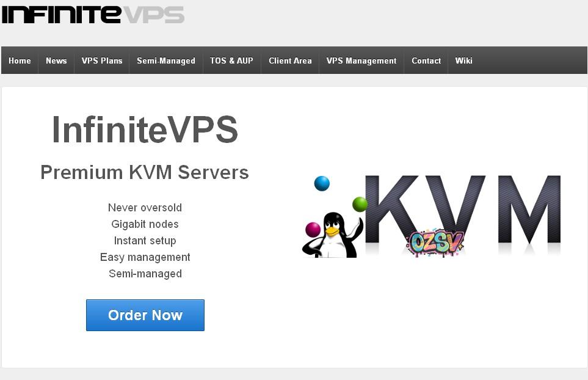Click the colorful OZSV graffiti sticker
The height and width of the screenshot is (380, 588).
435,243
